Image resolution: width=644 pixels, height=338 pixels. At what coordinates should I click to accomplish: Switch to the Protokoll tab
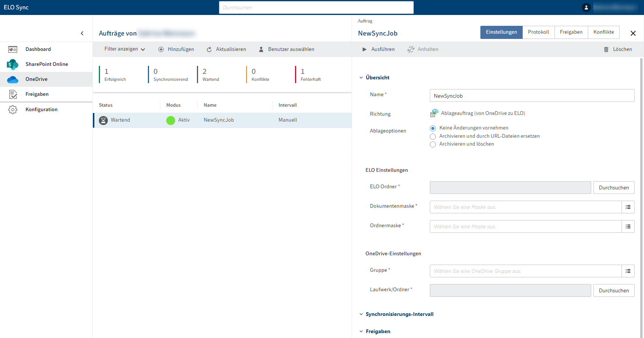538,32
